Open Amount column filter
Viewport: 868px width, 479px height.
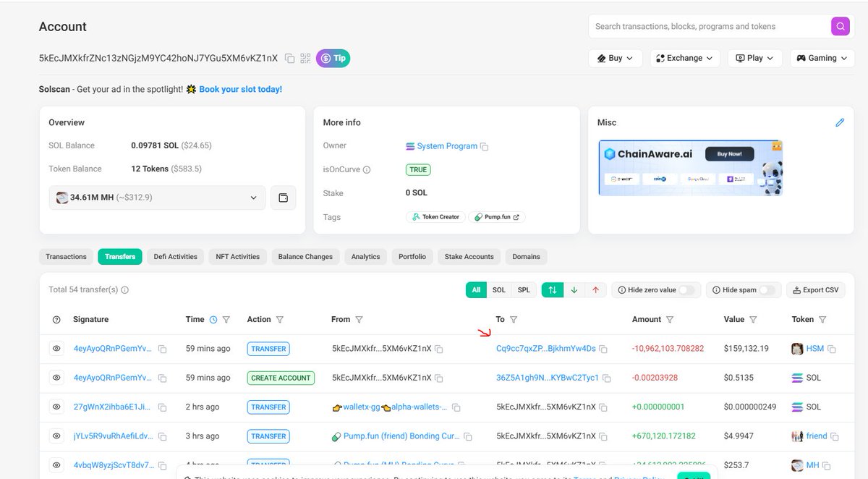670,320
